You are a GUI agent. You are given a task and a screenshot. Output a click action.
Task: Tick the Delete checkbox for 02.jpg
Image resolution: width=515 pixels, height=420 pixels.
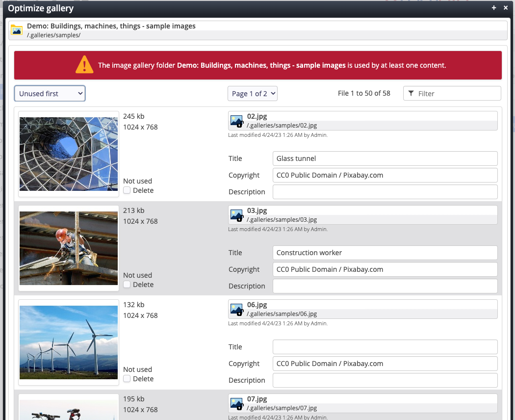point(127,190)
